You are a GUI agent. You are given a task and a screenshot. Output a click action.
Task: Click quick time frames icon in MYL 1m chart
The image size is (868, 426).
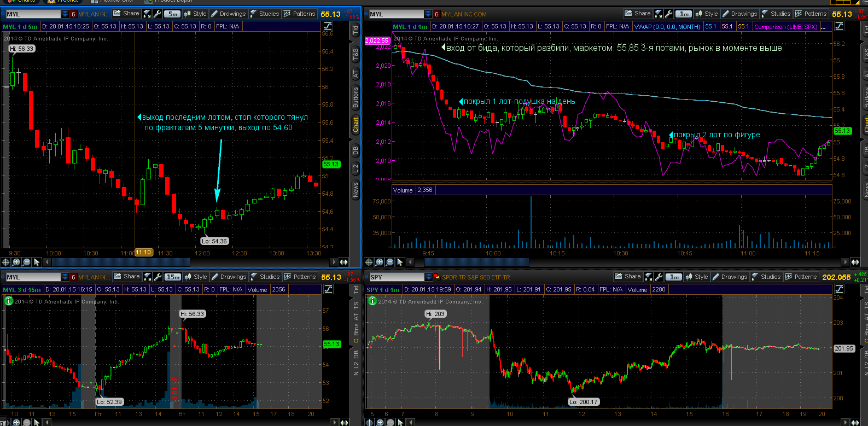(x=659, y=14)
